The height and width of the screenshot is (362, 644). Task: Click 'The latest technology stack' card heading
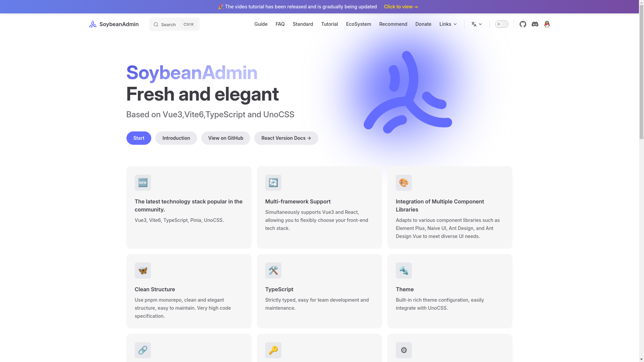189,205
